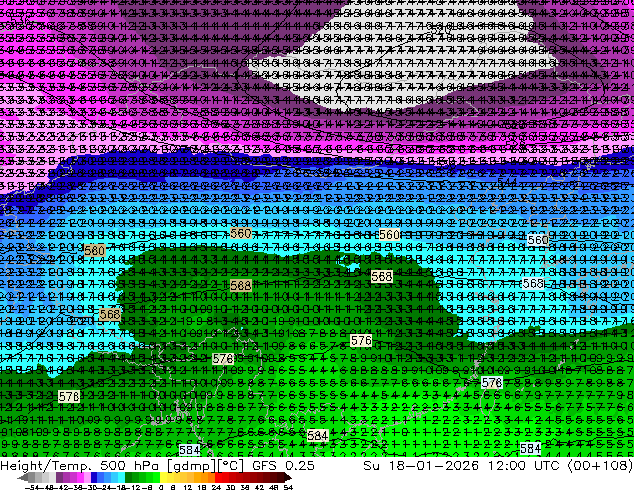Click the bright red swatch above 24
634x490 pixels.
[x=218, y=477]
